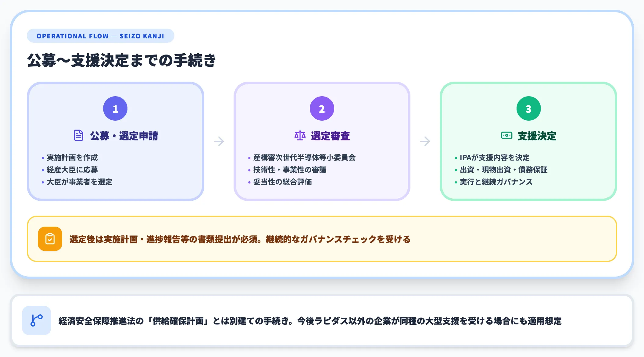Select the step 1 number circle

click(115, 108)
